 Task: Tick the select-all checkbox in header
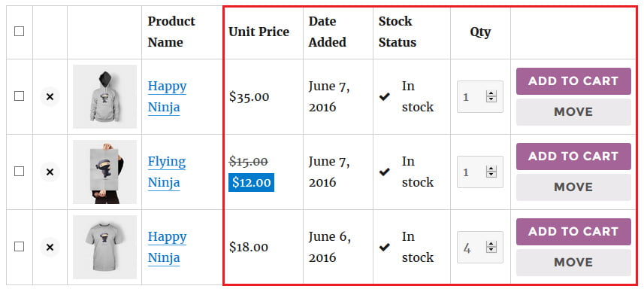(x=19, y=32)
